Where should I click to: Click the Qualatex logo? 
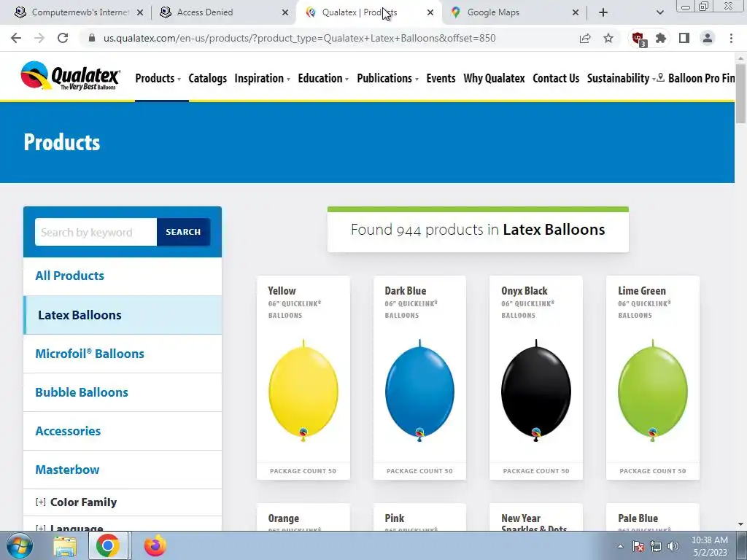pyautogui.click(x=71, y=76)
